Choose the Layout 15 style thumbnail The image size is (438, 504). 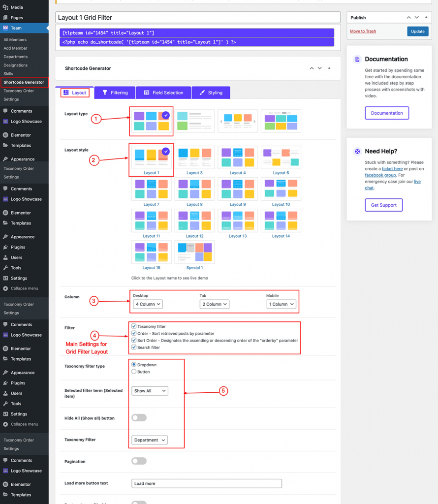151,252
